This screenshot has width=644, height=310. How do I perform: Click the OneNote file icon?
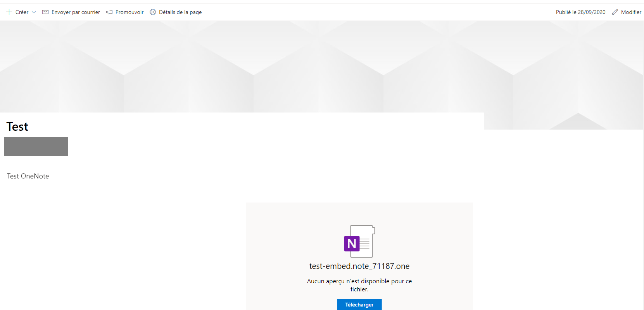[x=359, y=241]
